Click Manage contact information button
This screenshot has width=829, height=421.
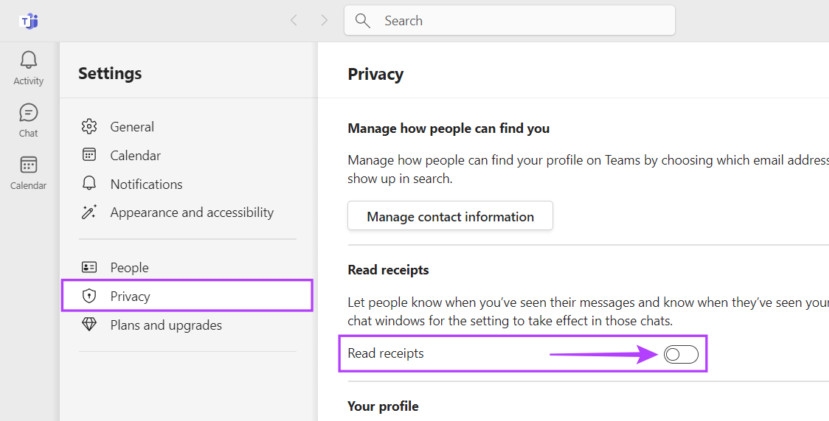click(x=450, y=216)
